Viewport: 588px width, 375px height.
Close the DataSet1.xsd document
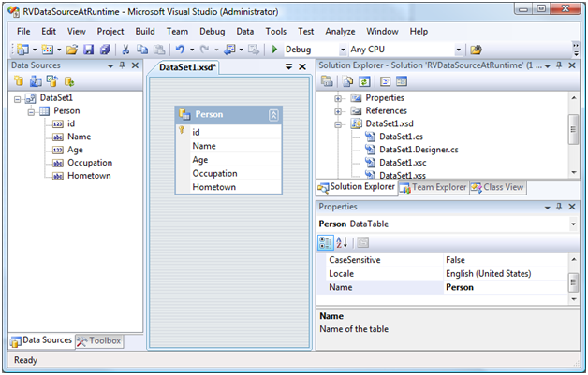pyautogui.click(x=302, y=66)
